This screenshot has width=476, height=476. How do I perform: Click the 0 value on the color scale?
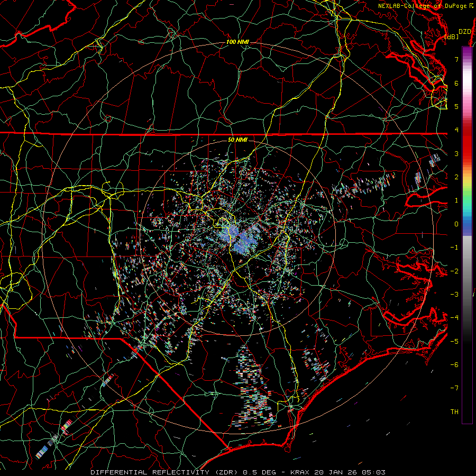456,224
